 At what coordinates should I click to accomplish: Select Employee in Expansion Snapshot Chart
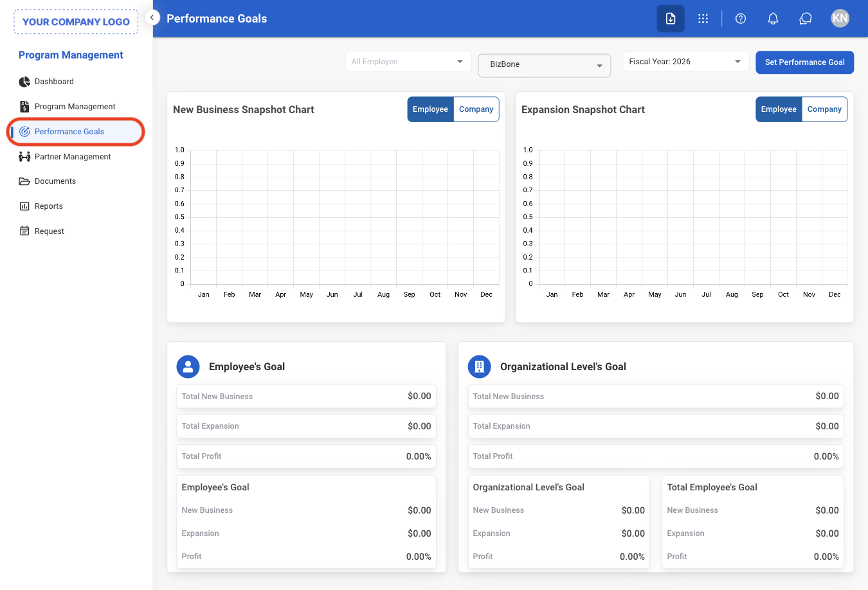pyautogui.click(x=779, y=109)
